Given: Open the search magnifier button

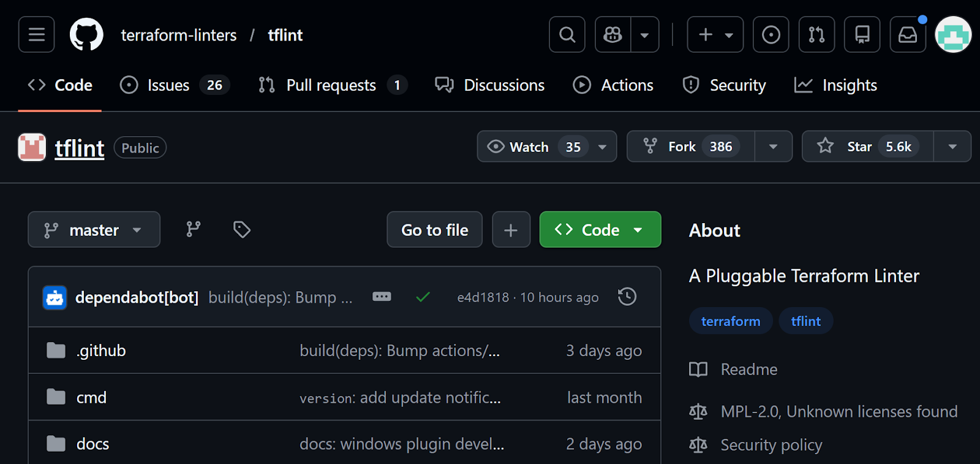Looking at the screenshot, I should click(567, 34).
